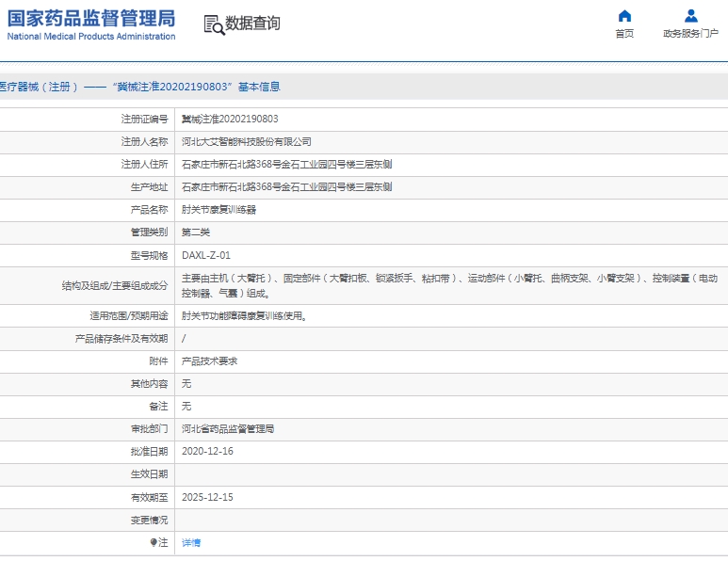This screenshot has width=728, height=561.
Task: Select 无 value in 其他内容 row
Action: [x=186, y=384]
